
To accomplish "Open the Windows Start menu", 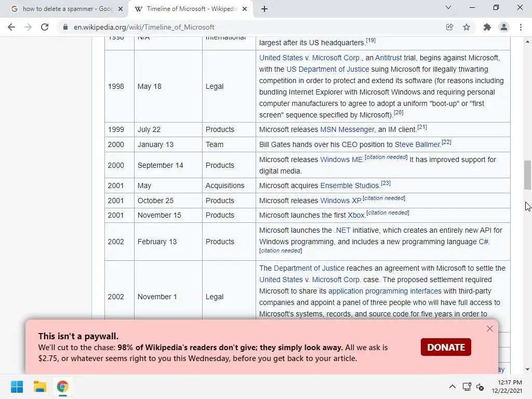I will (x=17, y=387).
